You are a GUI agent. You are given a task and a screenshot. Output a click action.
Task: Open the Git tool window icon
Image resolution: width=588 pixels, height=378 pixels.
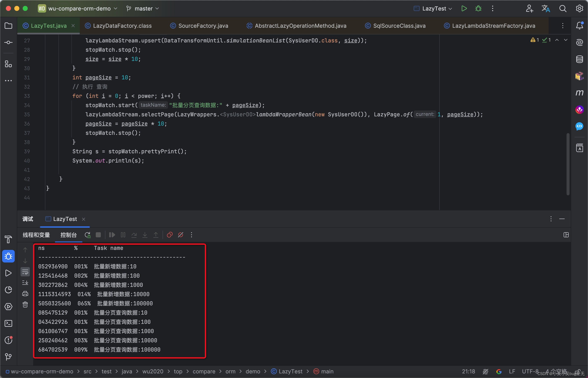[x=8, y=357]
